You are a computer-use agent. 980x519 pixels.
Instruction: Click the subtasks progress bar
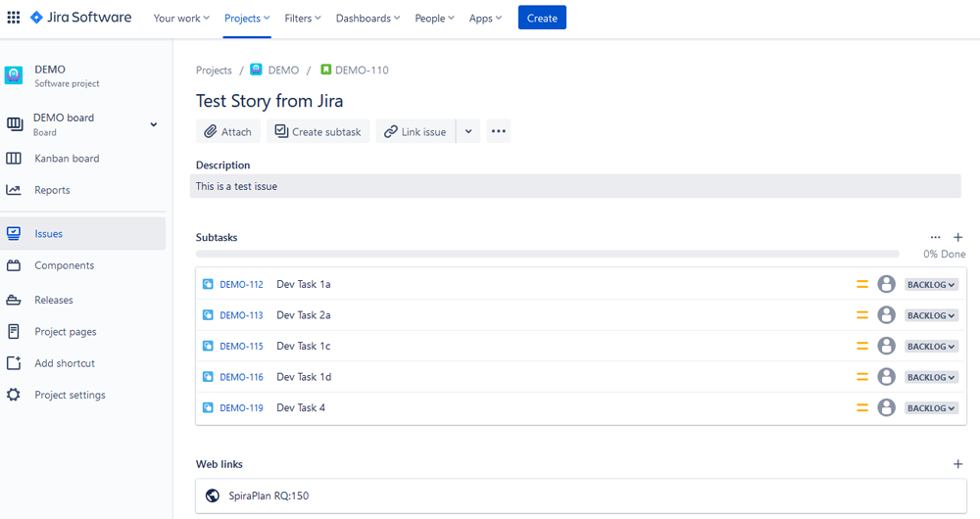(x=547, y=254)
